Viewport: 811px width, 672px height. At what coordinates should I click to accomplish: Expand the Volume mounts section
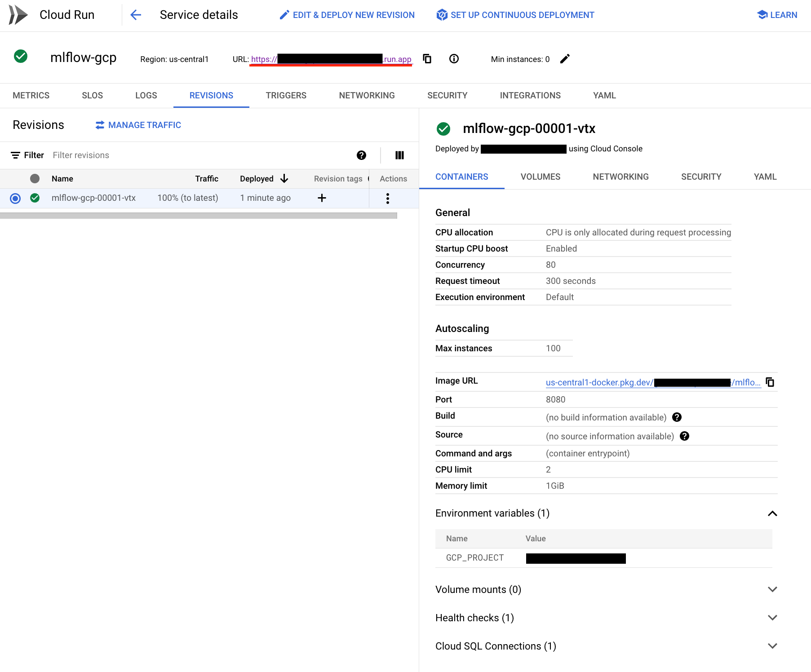point(772,589)
